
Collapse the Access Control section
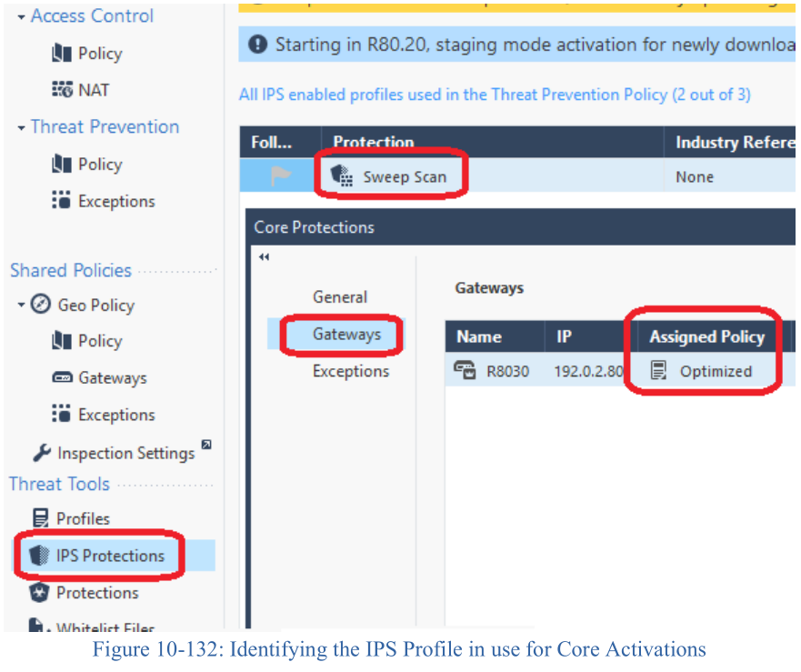(21, 17)
